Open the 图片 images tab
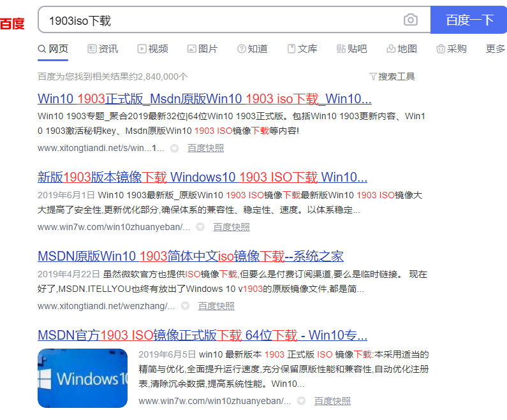The image size is (507, 420). (202, 49)
